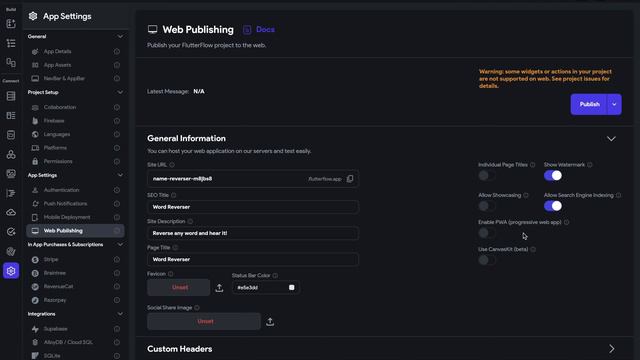This screenshot has height=360, width=640.
Task: Open the Widget Palette icon under Build
Action: (x=11, y=24)
